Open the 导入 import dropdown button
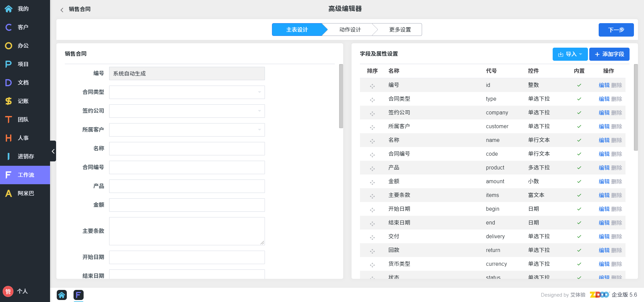 570,54
